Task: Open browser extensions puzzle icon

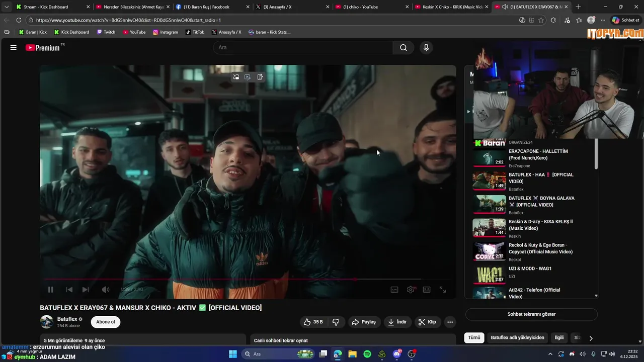Action: click(x=553, y=20)
